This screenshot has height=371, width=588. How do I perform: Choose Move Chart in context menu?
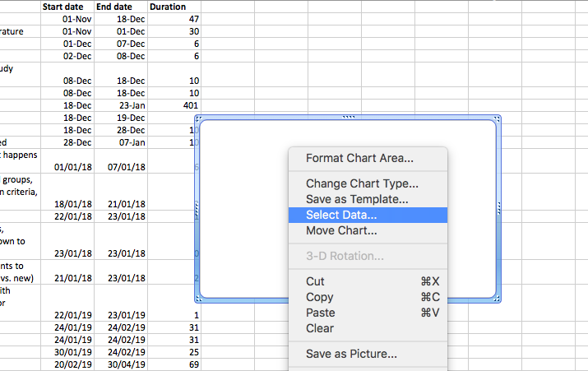[341, 230]
